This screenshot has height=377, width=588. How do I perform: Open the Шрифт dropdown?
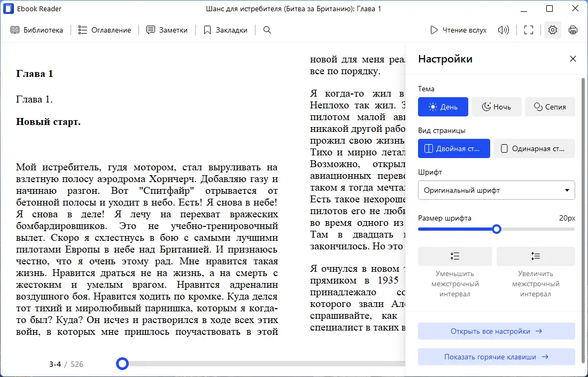click(x=496, y=190)
